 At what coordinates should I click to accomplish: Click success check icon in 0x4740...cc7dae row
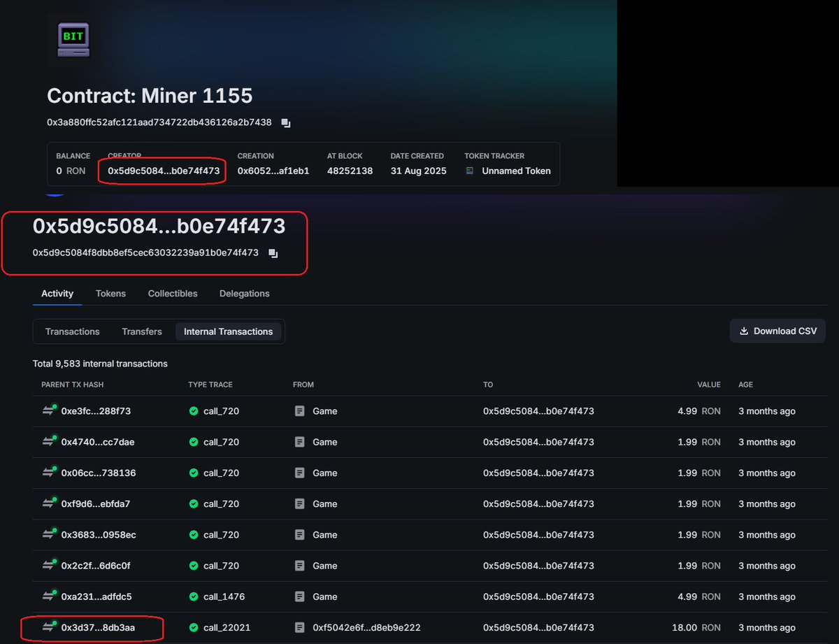pos(194,442)
